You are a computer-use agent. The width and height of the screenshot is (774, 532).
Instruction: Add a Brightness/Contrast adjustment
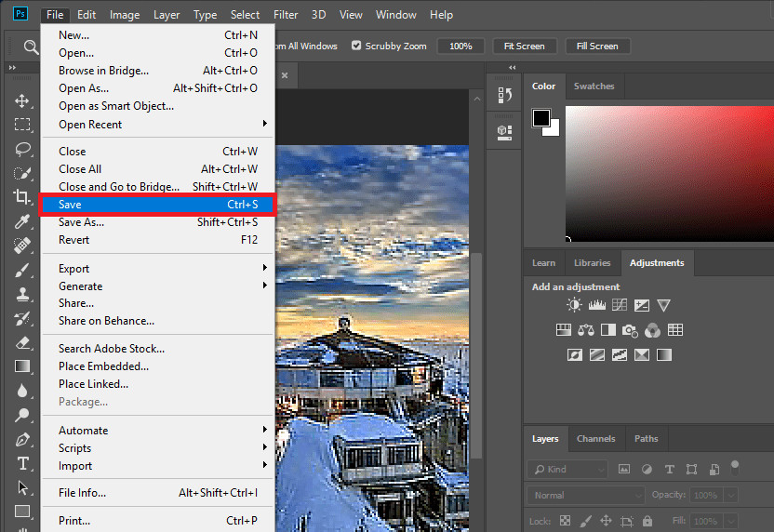(x=574, y=305)
